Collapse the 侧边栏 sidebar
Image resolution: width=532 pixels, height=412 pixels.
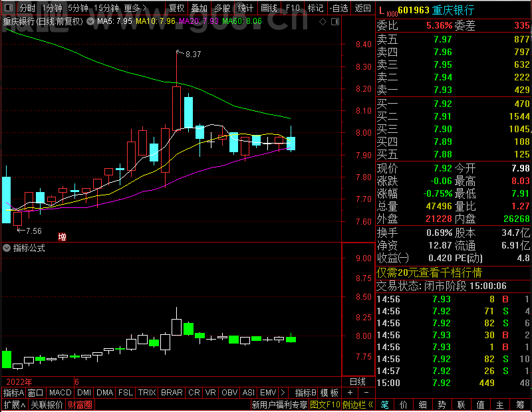(x=357, y=405)
